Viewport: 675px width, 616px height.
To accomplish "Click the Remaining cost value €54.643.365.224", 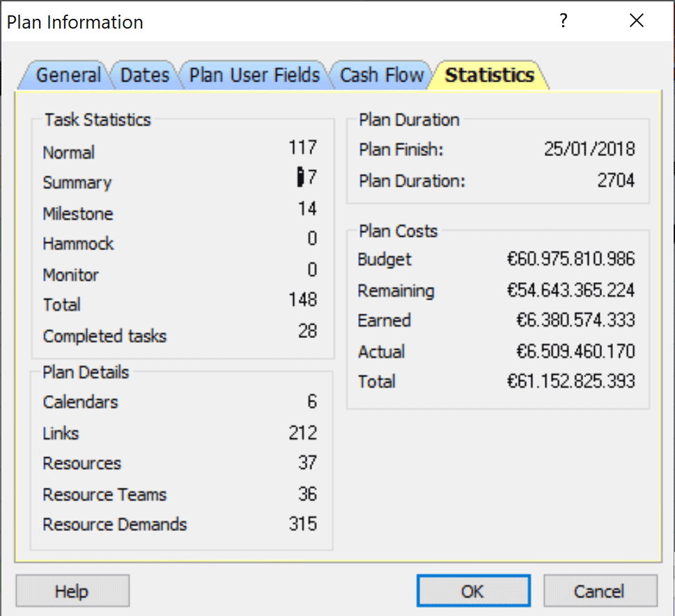I will tap(571, 291).
